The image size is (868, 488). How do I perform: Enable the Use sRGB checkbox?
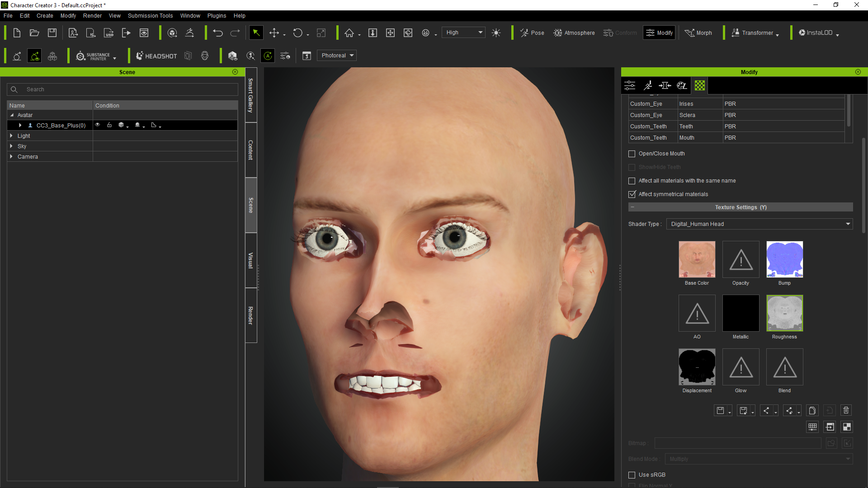coord(632,475)
